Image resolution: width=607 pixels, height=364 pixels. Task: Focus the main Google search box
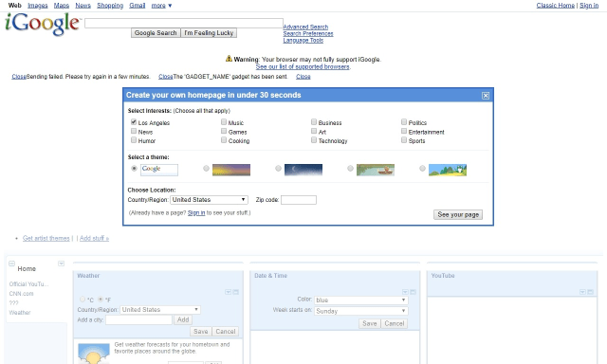pos(184,23)
